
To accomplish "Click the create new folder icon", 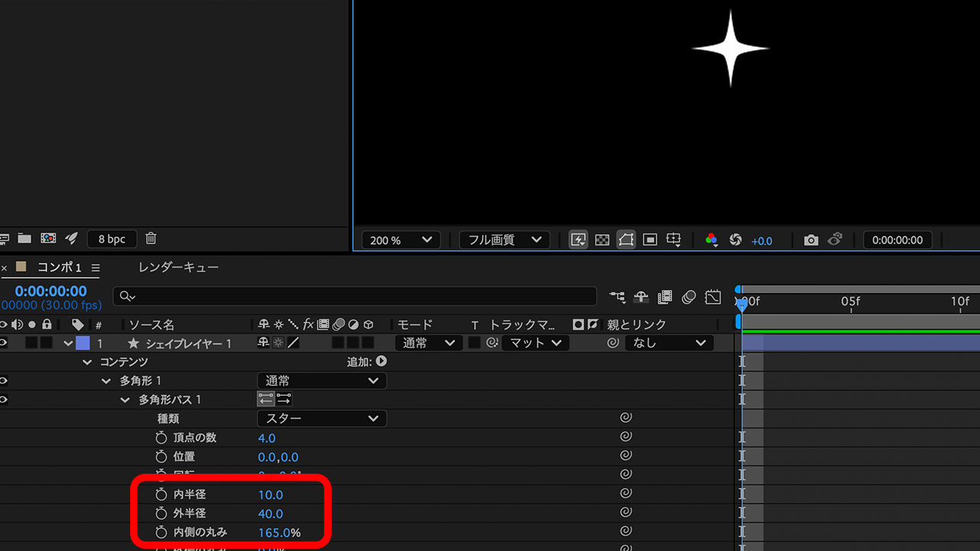I will [x=24, y=239].
